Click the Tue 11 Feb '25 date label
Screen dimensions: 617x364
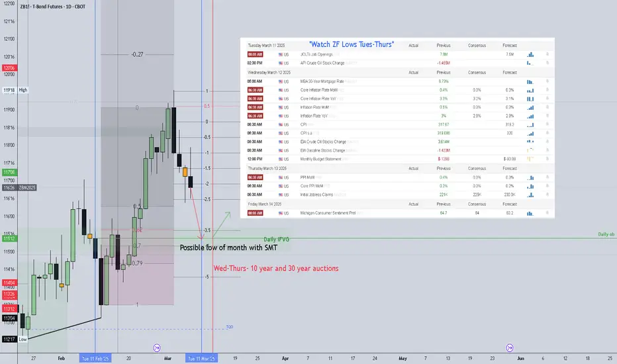point(95,359)
